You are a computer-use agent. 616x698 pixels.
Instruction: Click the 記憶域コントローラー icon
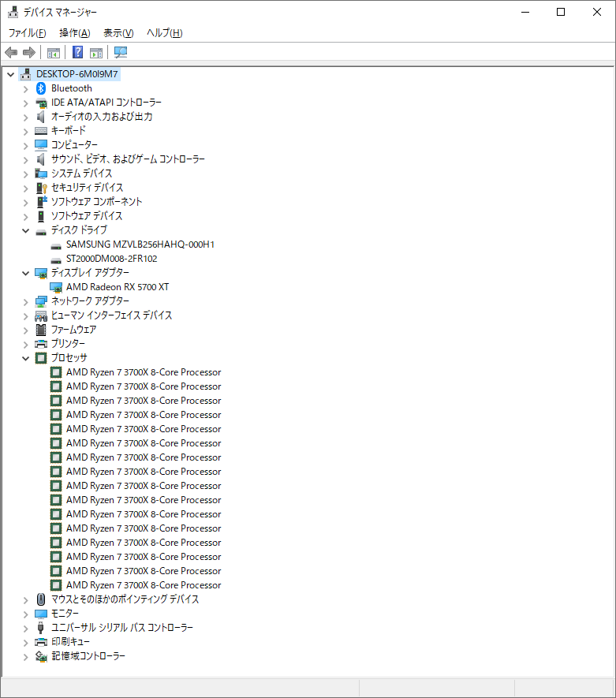[x=41, y=656]
